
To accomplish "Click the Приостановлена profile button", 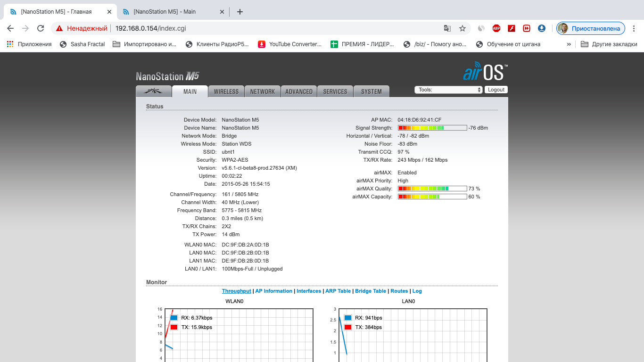I will 591,28.
